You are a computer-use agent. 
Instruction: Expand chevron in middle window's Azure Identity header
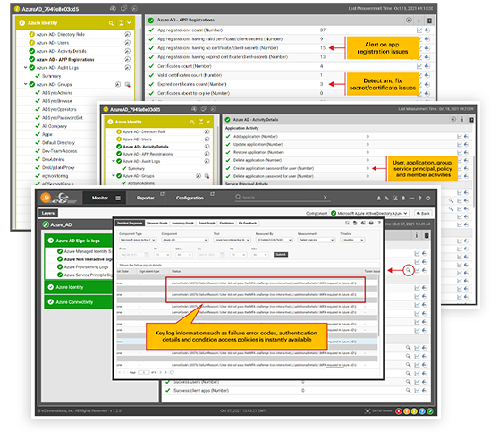(x=208, y=122)
